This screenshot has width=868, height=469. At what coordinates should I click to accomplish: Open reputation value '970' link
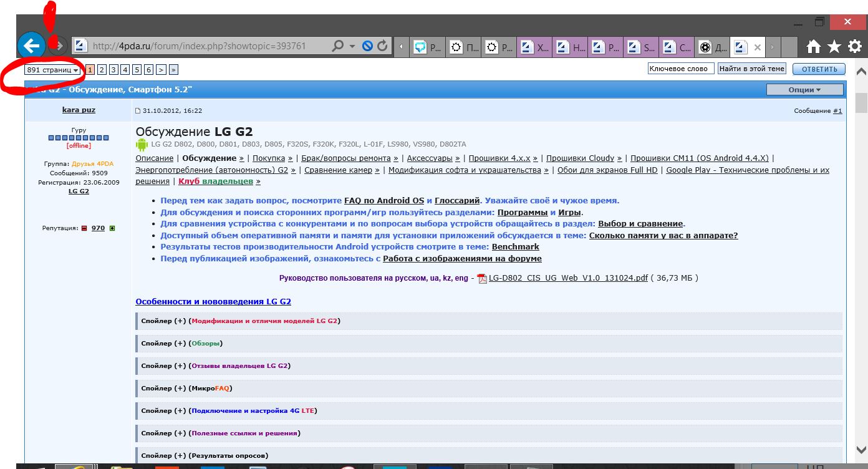point(98,228)
